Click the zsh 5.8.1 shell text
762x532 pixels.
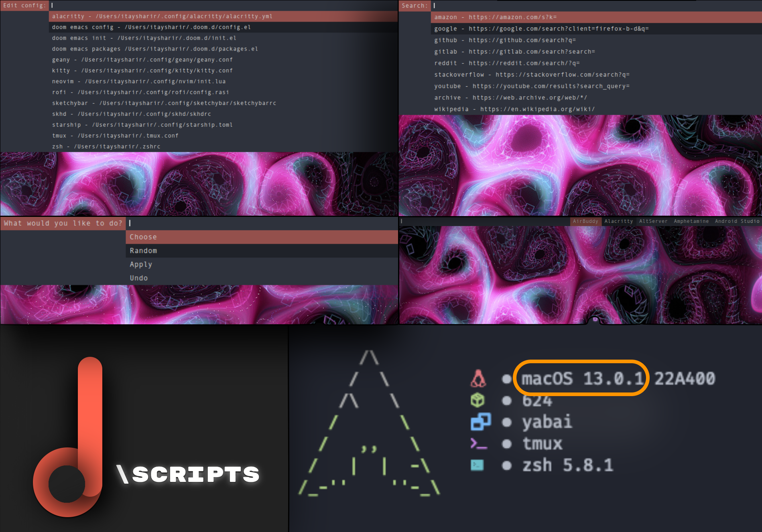(x=568, y=465)
